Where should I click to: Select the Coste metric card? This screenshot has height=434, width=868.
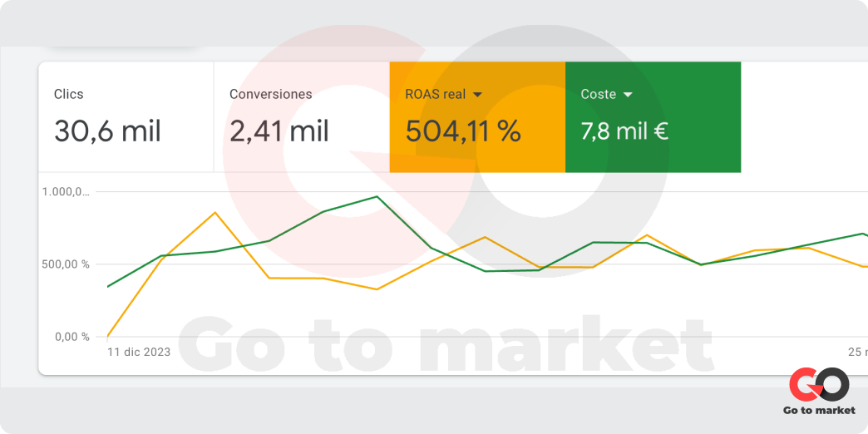[653, 116]
